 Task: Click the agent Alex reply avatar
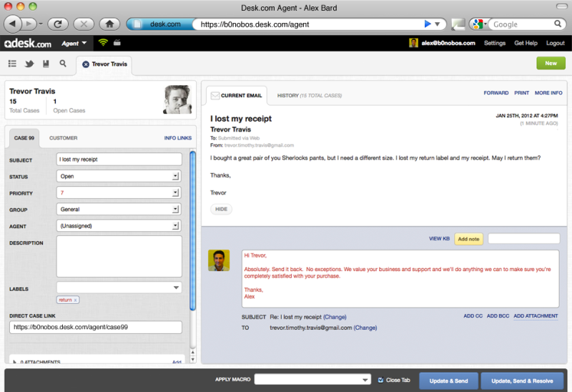(219, 260)
